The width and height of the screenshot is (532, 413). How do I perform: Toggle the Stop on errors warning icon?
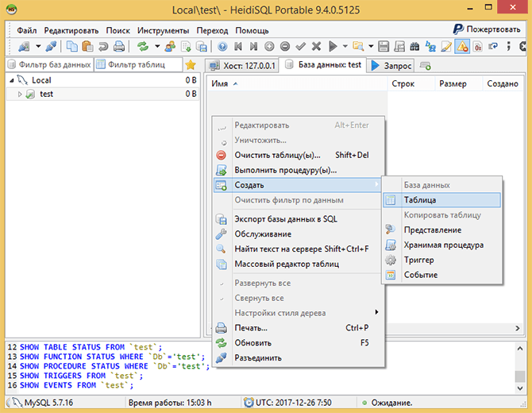tap(462, 46)
